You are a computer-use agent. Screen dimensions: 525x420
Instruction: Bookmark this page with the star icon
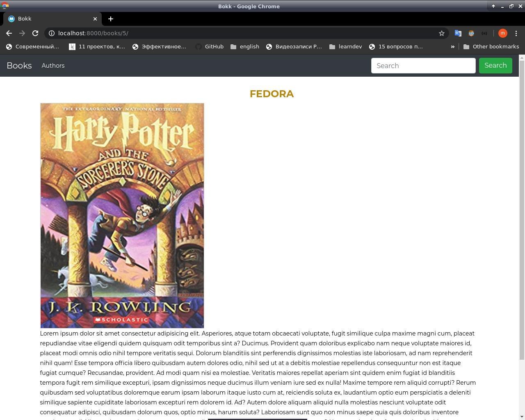[442, 33]
